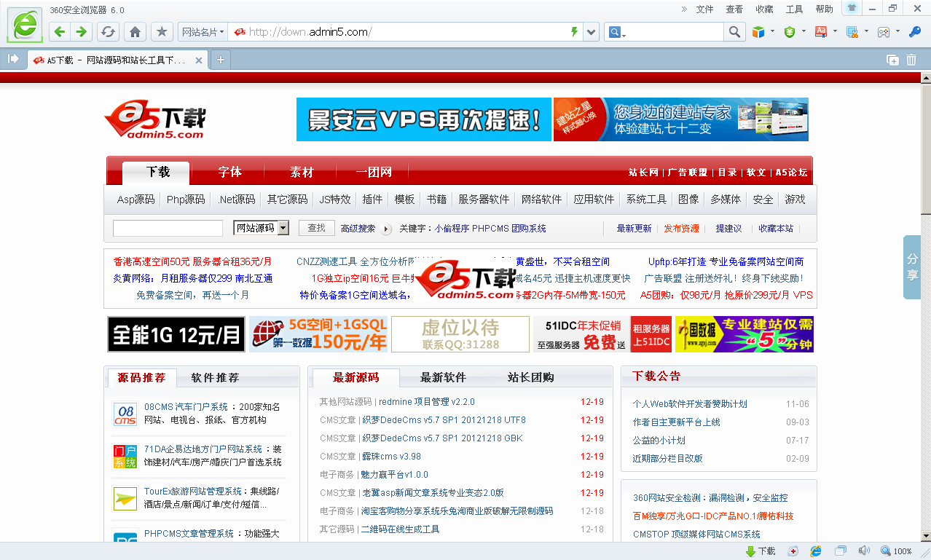Open the 工具 menu
The height and width of the screenshot is (560, 931).
(x=794, y=9)
